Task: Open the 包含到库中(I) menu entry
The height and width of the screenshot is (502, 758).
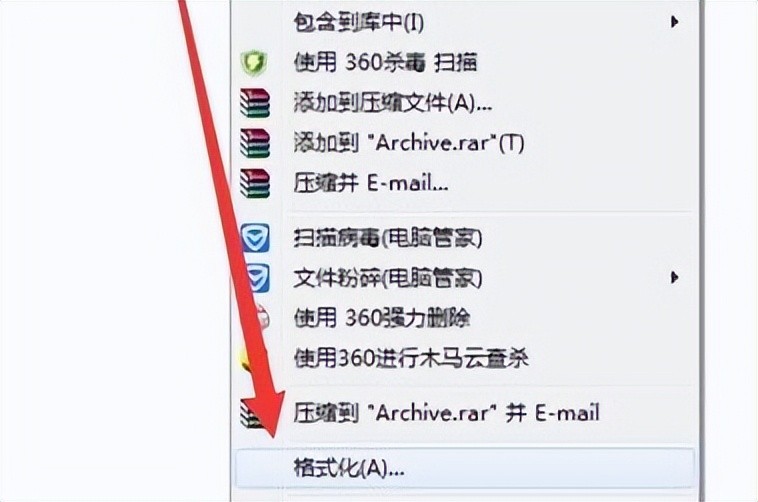Action: 359,22
